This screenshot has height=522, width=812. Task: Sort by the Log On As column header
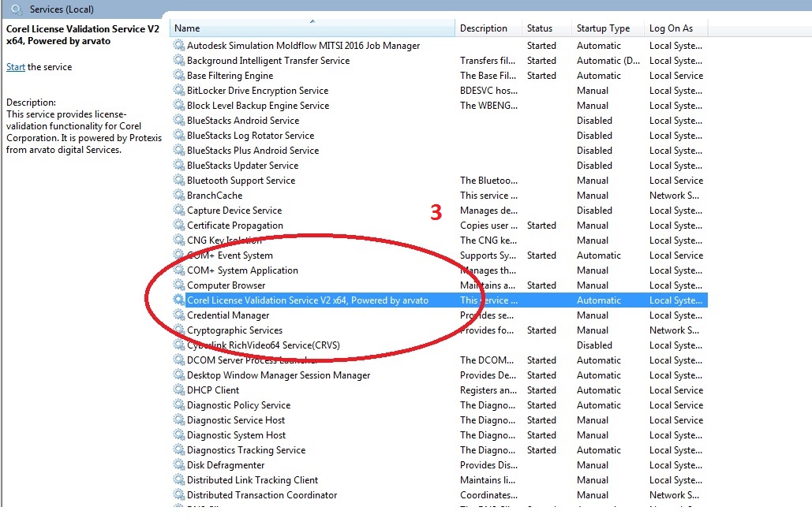(675, 28)
